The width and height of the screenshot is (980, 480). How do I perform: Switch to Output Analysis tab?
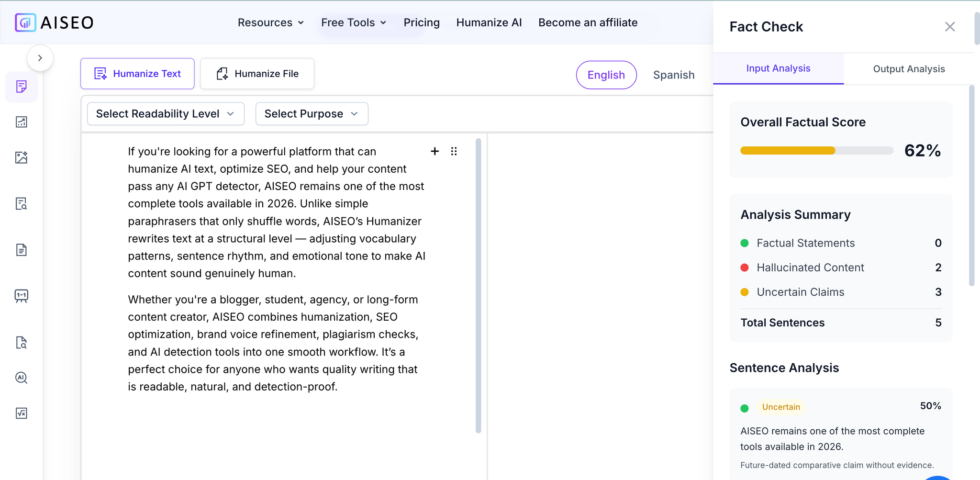tap(909, 69)
